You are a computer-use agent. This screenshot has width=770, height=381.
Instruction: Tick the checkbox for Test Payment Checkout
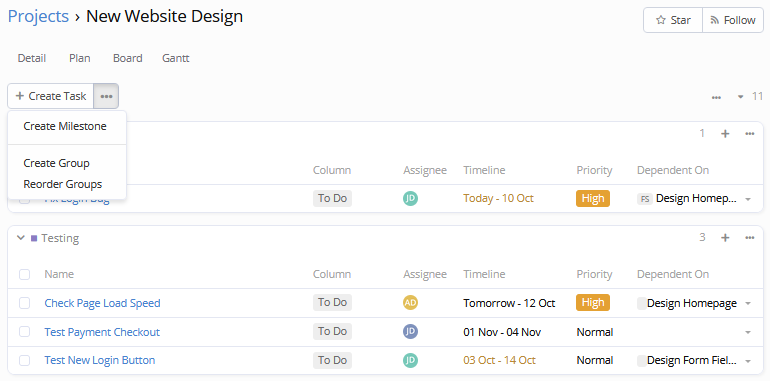[25, 332]
